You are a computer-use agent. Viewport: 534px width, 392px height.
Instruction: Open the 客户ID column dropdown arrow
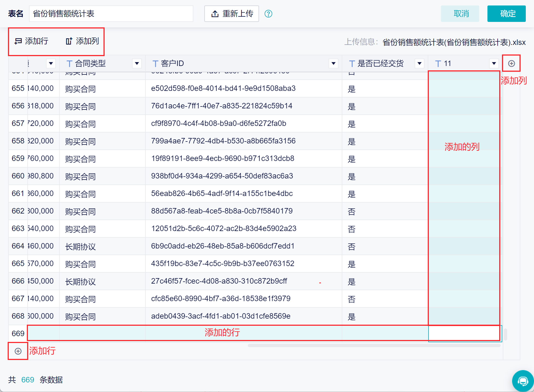334,64
